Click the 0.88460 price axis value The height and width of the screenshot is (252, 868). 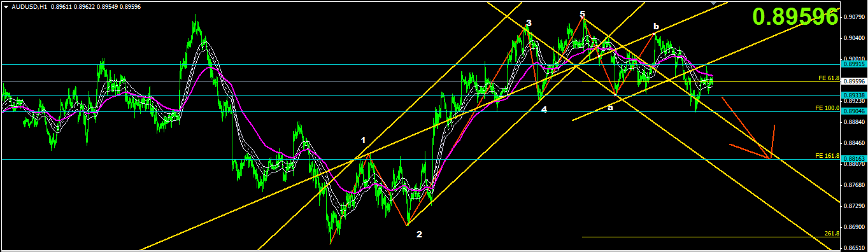[x=853, y=143]
